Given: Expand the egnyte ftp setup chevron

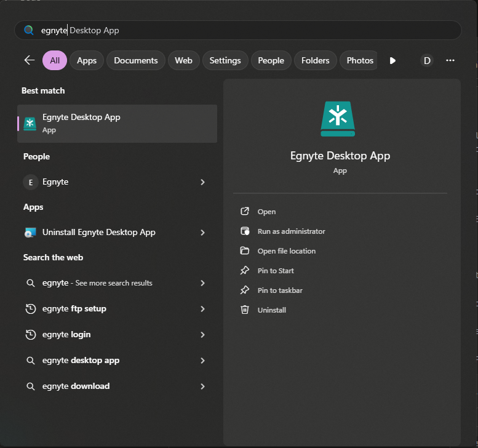Looking at the screenshot, I should [x=203, y=309].
